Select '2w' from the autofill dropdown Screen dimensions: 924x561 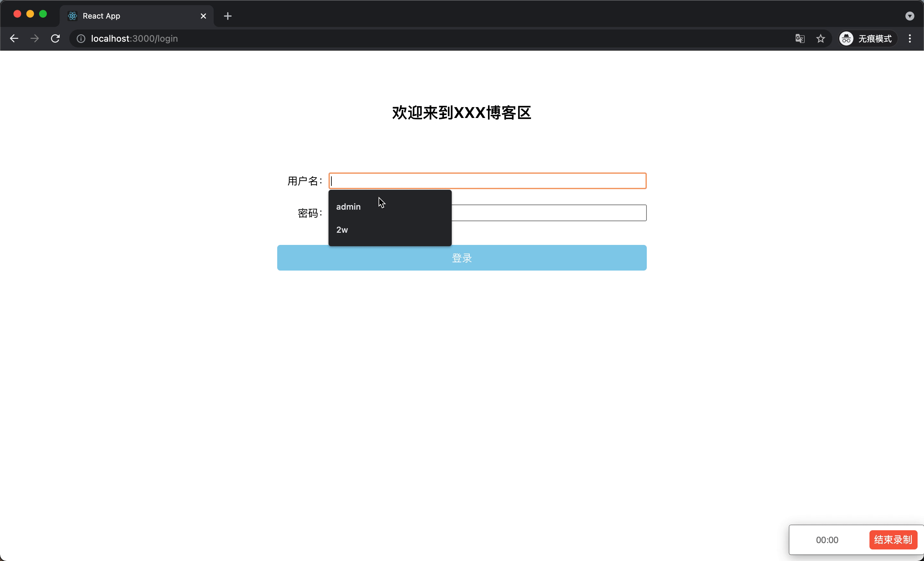342,230
